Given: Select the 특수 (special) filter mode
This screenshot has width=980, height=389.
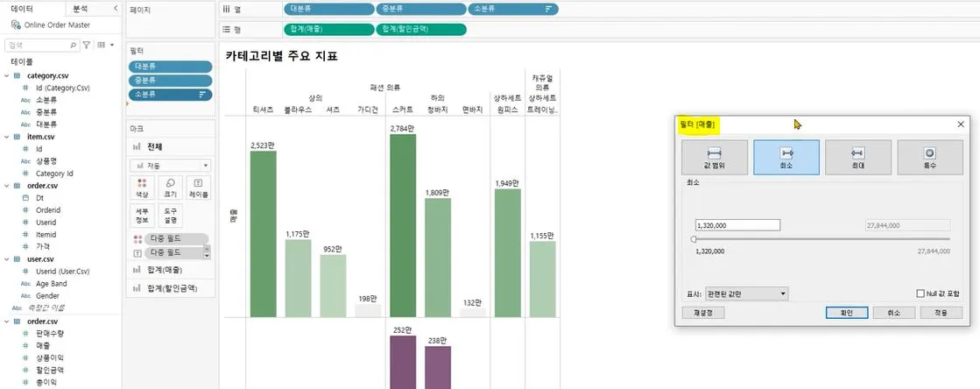Looking at the screenshot, I should [930, 157].
